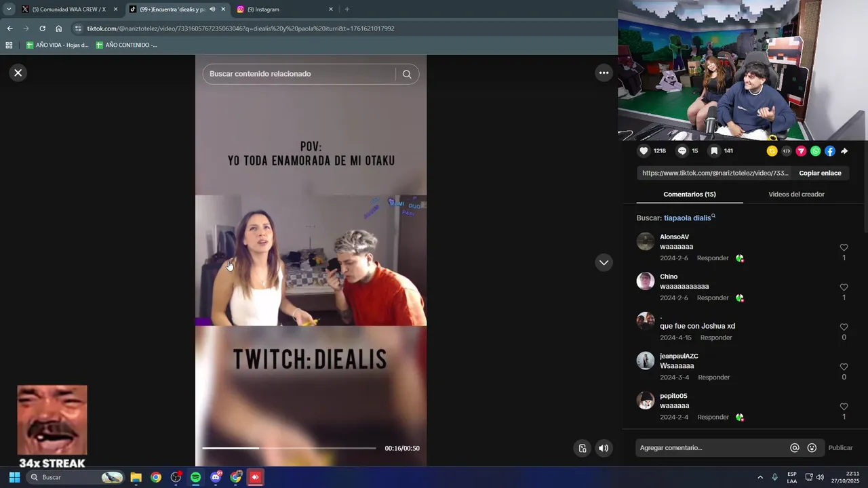
Task: Go back in browser history
Action: [9, 28]
